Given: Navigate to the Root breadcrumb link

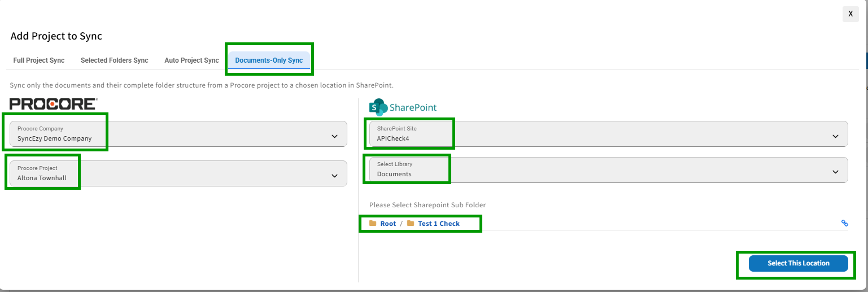Looking at the screenshot, I should (x=388, y=224).
